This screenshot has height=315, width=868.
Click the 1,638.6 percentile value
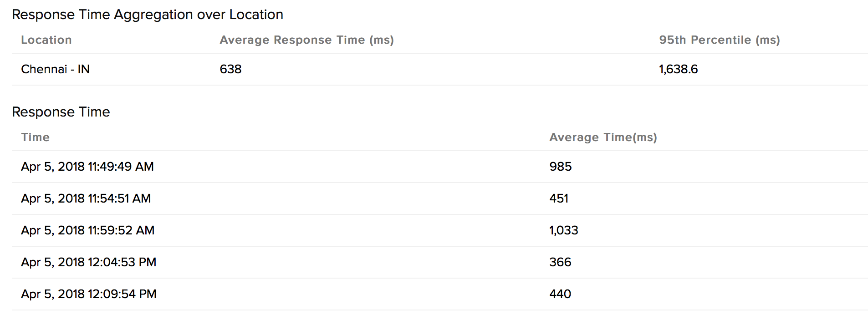pyautogui.click(x=678, y=69)
